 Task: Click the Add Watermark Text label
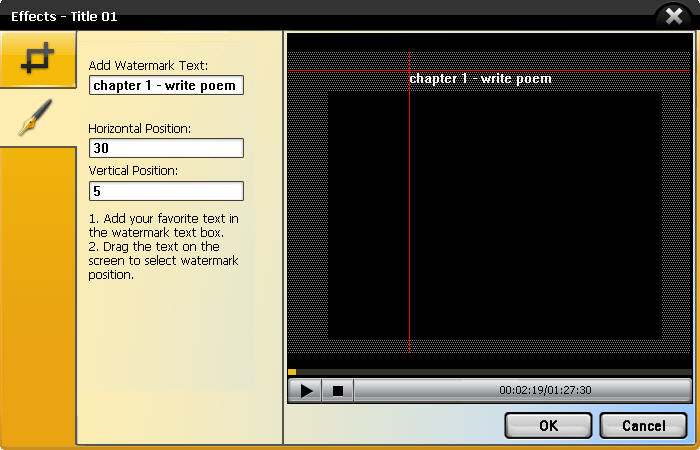tap(148, 66)
